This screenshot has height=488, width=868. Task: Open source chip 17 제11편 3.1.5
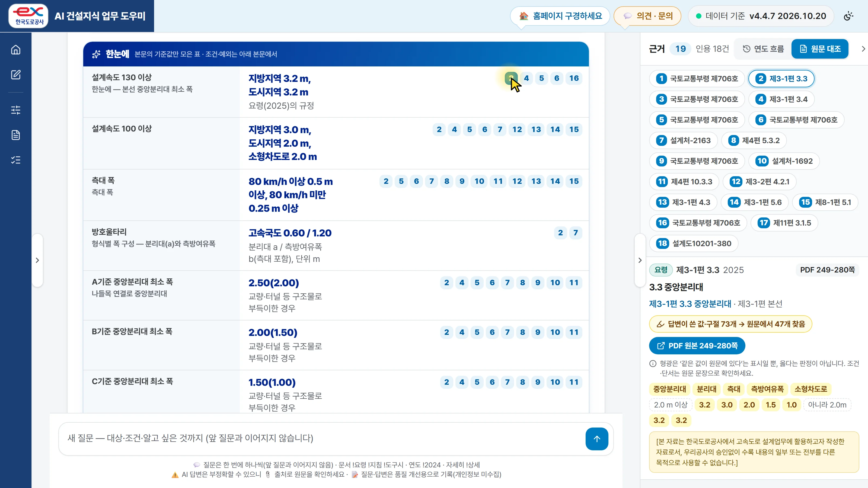coord(784,223)
